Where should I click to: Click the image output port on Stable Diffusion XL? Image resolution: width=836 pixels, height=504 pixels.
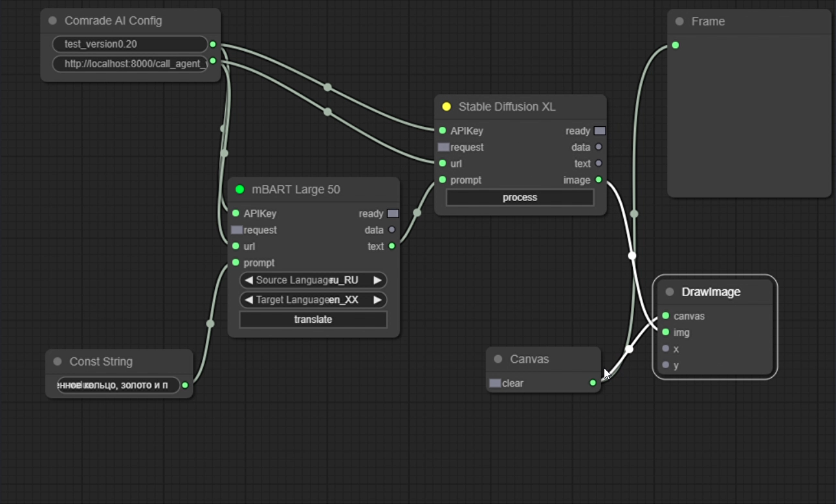(597, 180)
